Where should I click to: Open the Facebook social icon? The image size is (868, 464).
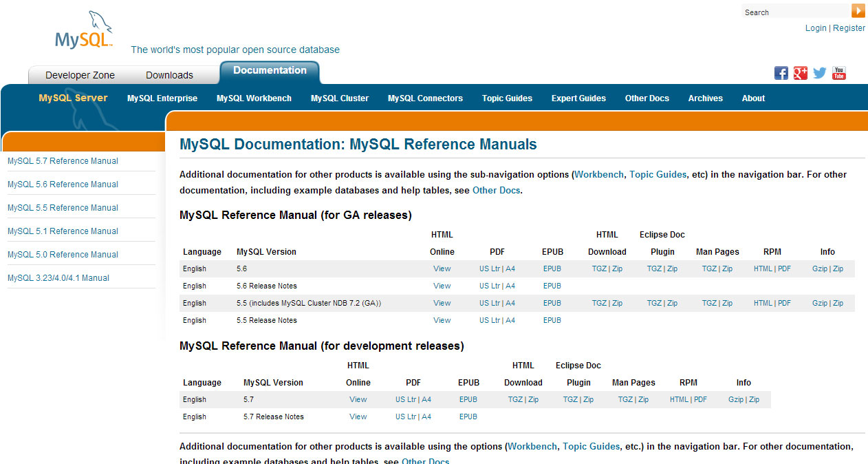coord(781,73)
